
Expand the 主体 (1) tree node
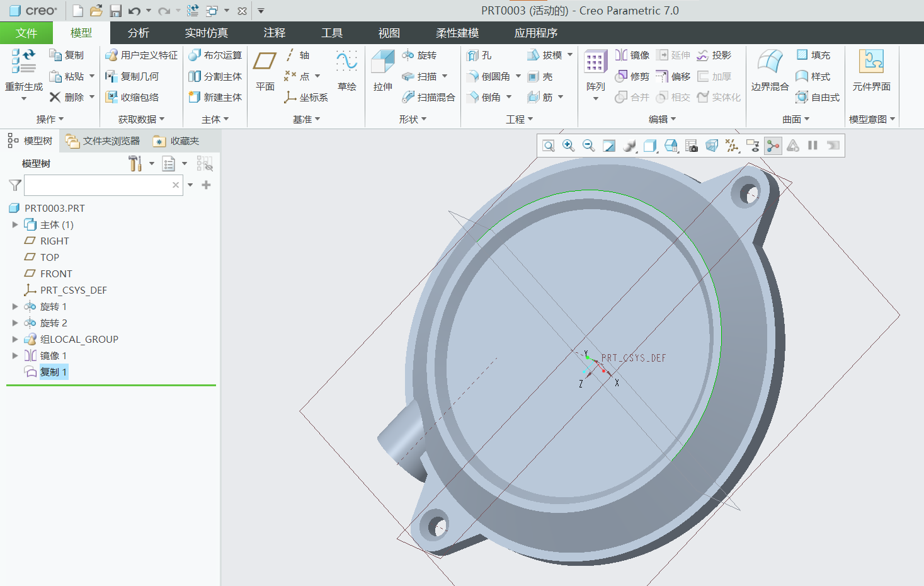click(x=15, y=224)
